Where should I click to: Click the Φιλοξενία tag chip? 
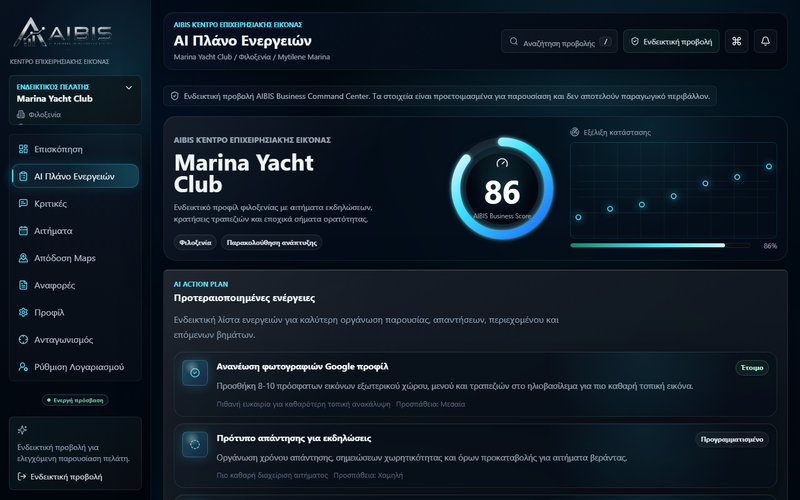[x=195, y=242]
